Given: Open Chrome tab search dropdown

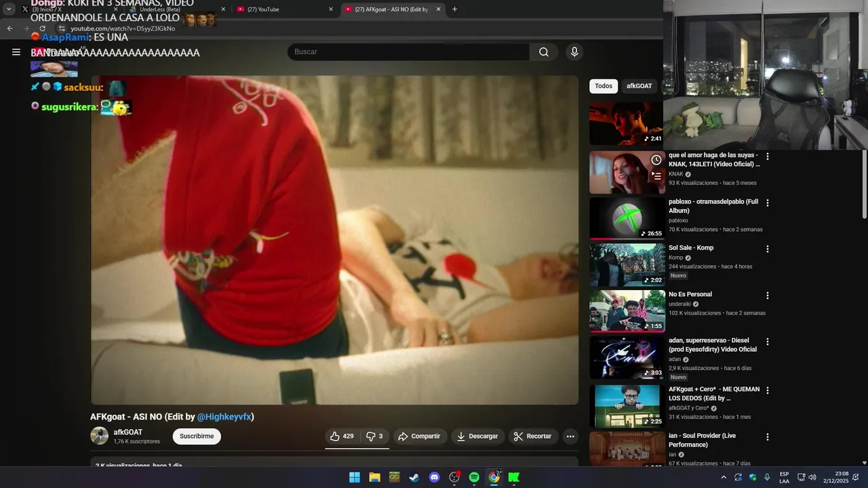Looking at the screenshot, I should (9, 9).
